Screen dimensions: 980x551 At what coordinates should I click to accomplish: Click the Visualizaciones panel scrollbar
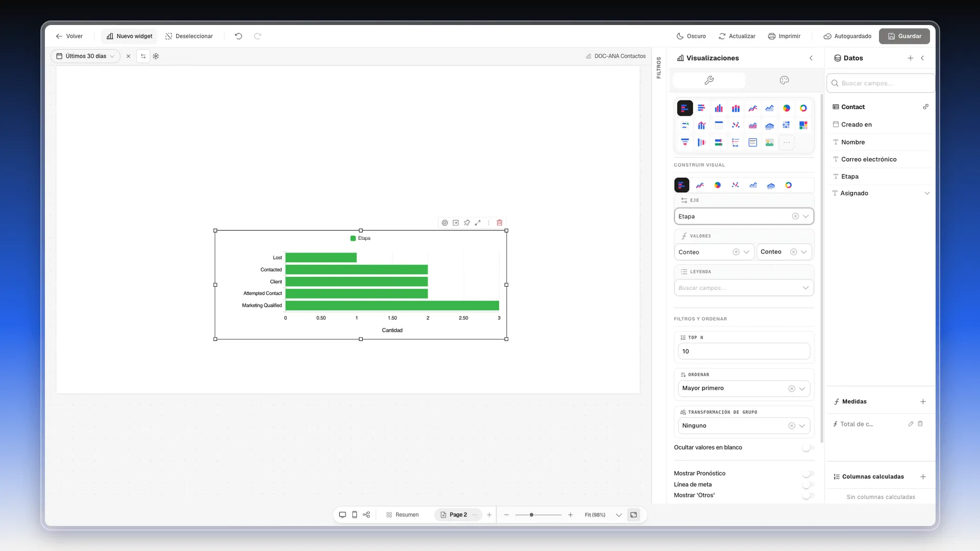[x=821, y=268]
